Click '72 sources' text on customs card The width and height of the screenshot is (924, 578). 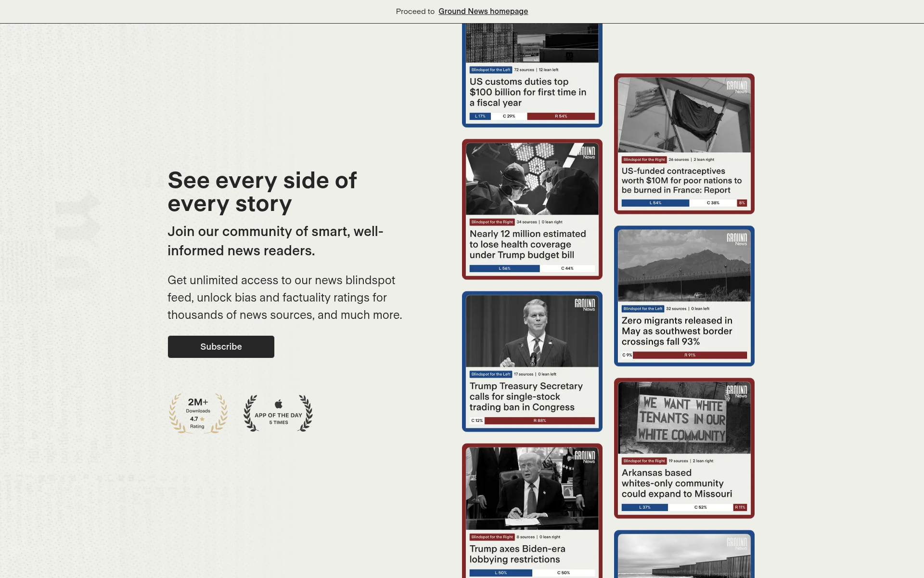tap(524, 70)
